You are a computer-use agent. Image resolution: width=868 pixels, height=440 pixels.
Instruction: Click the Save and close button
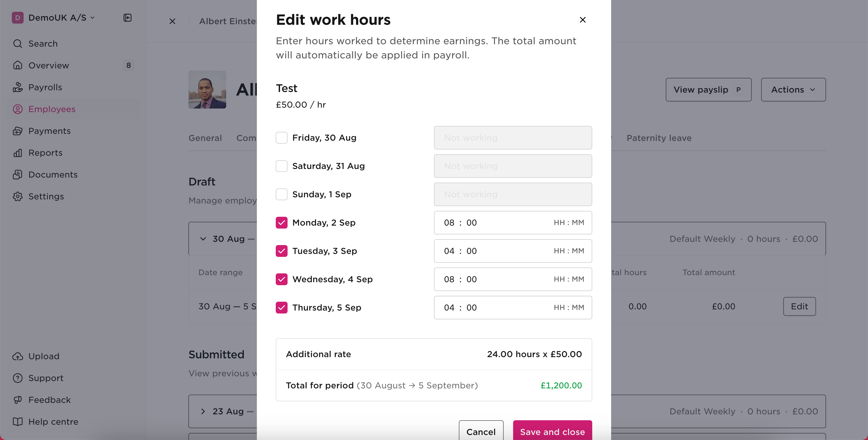(552, 431)
